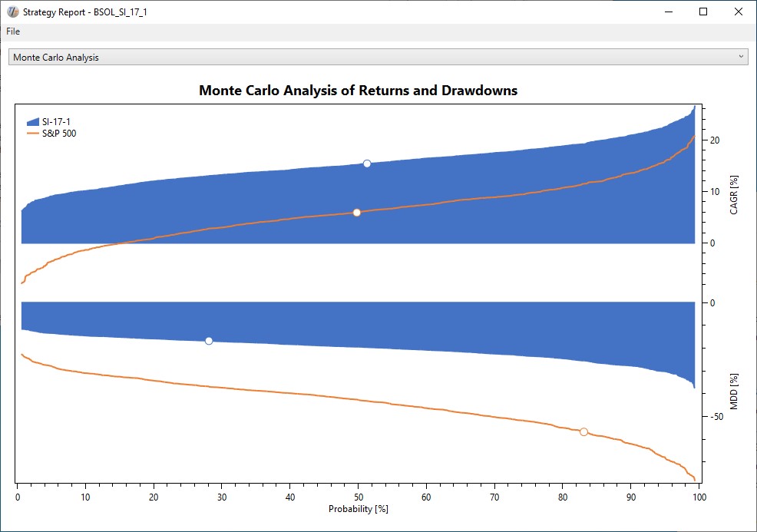Click the 10 tick label on CAGR axis
This screenshot has width=757, height=532.
(715, 192)
